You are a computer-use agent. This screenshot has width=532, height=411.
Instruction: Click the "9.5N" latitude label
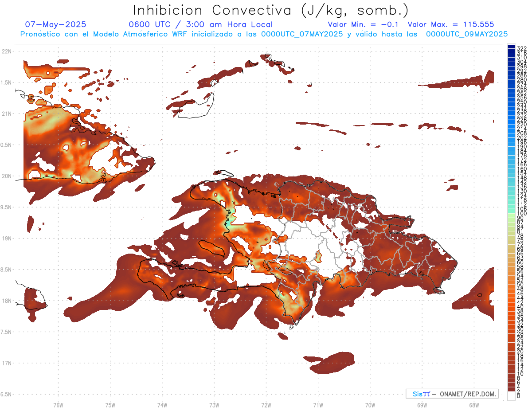pyautogui.click(x=6, y=207)
